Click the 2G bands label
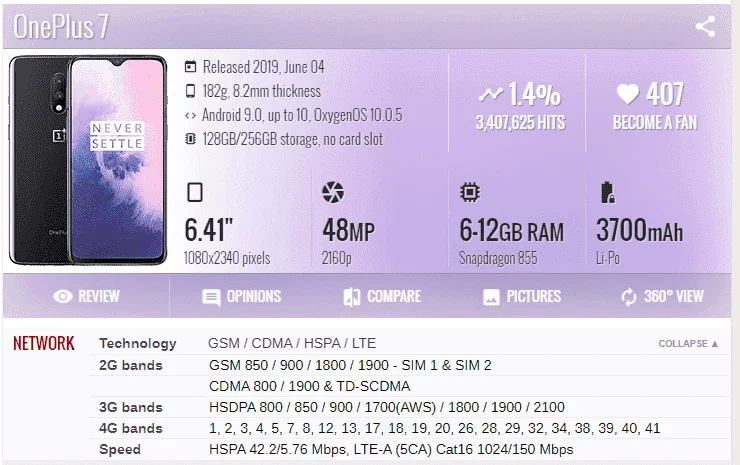Image resolution: width=740 pixels, height=465 pixels. pyautogui.click(x=131, y=365)
